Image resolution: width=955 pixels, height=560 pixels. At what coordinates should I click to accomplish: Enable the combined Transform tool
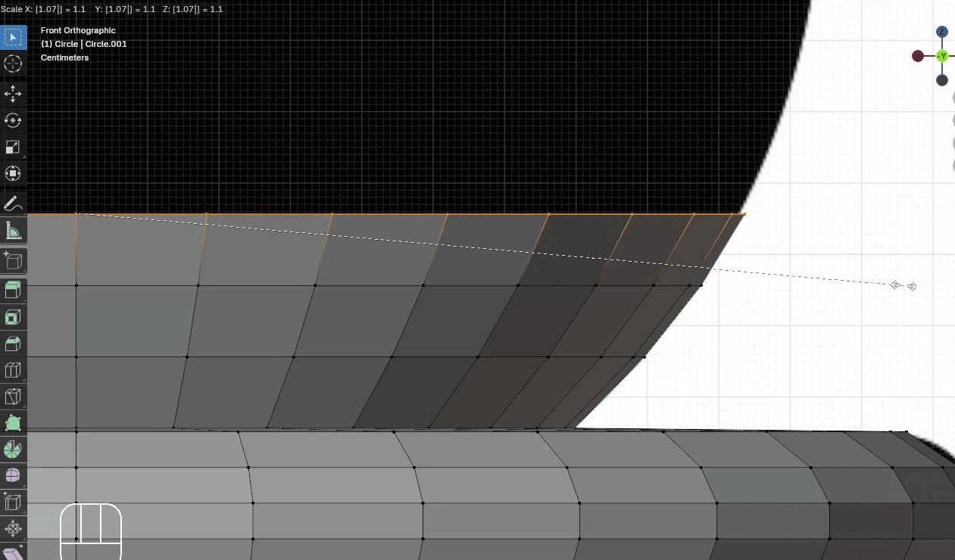click(13, 173)
